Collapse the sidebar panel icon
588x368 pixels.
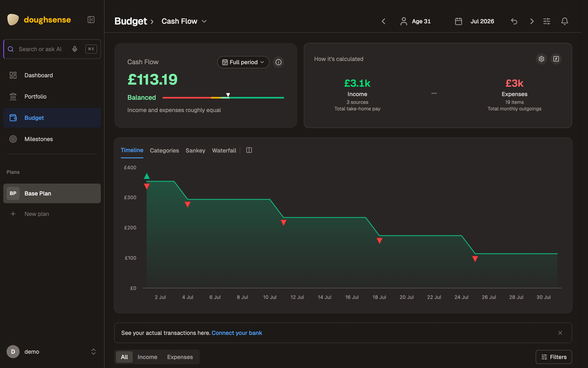pyautogui.click(x=91, y=20)
